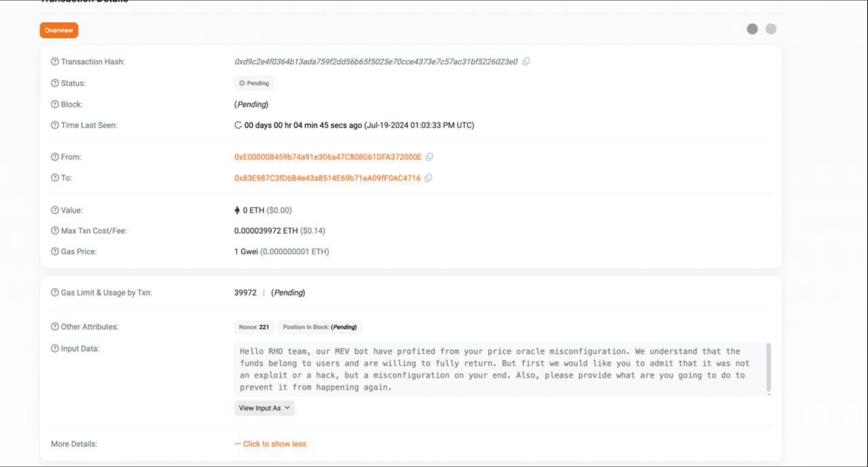Viewport: 868px width, 467px height.
Task: Click the Gas Price info circle icon
Action: tap(55, 252)
